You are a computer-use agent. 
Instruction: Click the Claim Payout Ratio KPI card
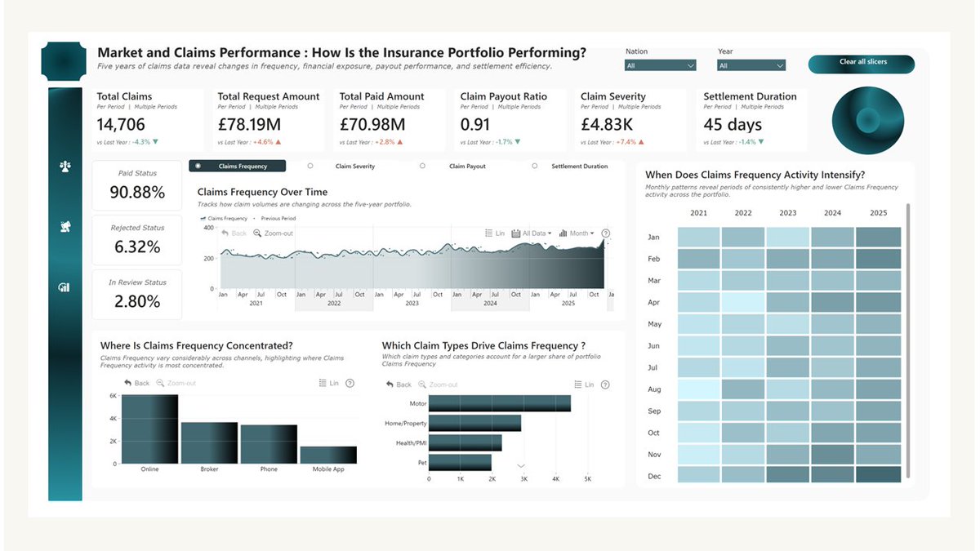(510, 120)
